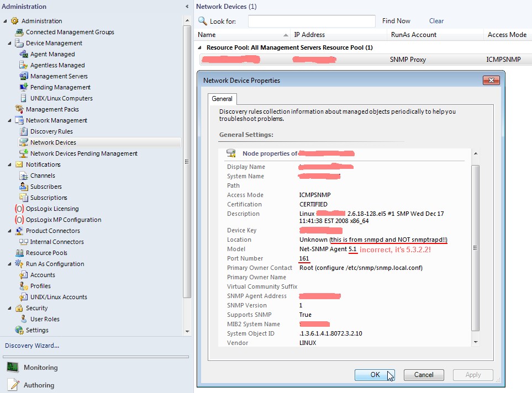The image size is (532, 393).
Task: Click the Authoring workspace icon
Action: (13, 385)
